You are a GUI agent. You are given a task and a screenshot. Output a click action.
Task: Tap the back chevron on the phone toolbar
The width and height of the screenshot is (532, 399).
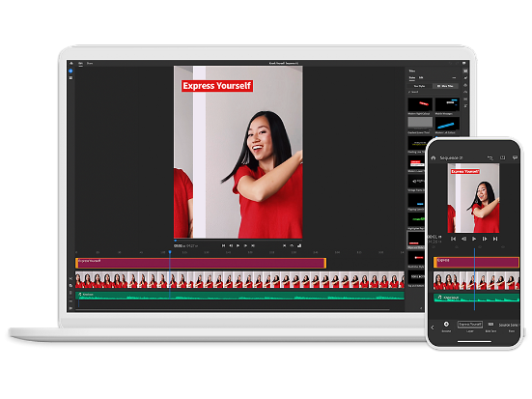pos(433,328)
